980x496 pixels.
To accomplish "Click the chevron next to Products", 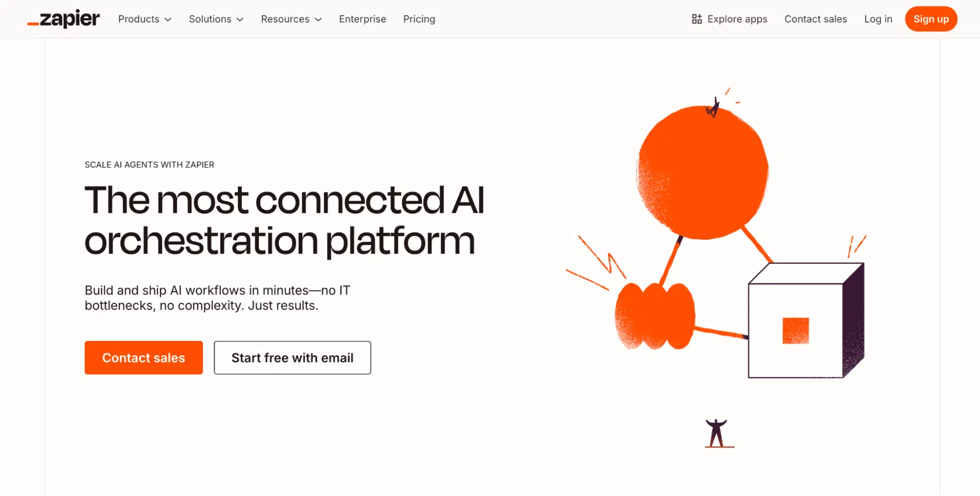I will click(169, 20).
